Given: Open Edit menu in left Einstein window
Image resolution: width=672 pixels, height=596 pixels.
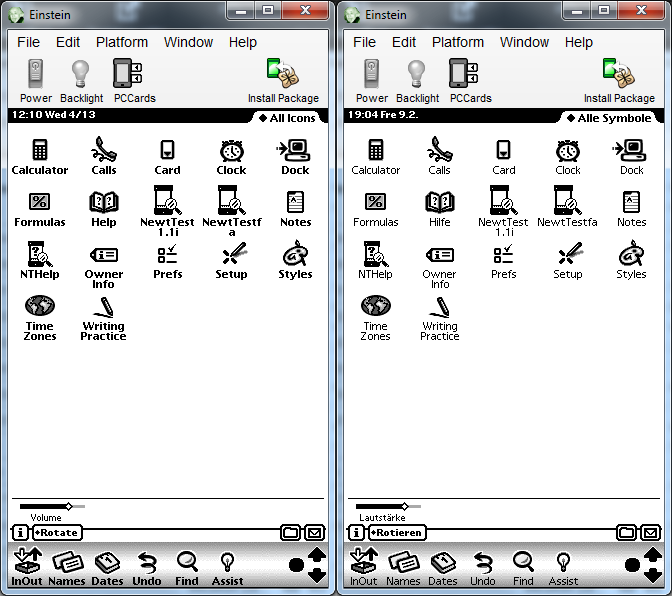Looking at the screenshot, I should click(68, 42).
